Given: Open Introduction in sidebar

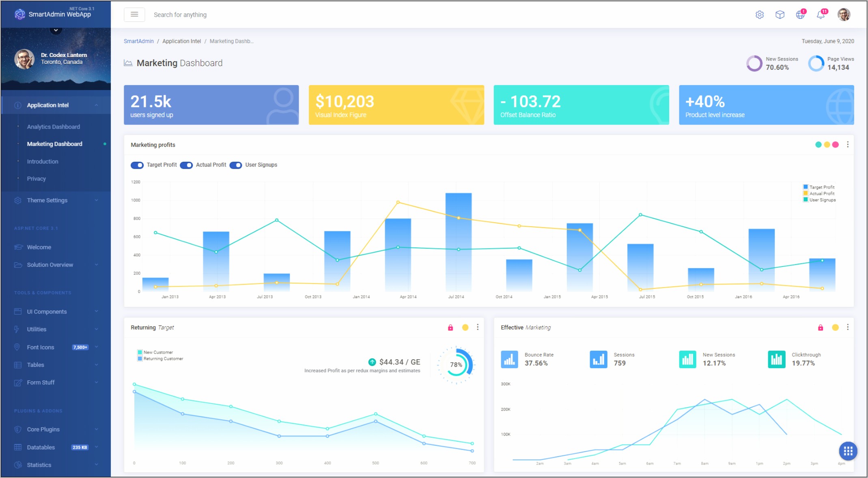Looking at the screenshot, I should tap(43, 161).
